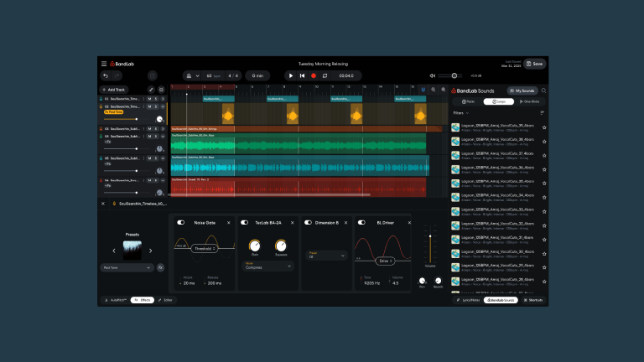Viewport: 644px width, 362px height.
Task: Collapse track 02 controls
Action: tap(163, 106)
